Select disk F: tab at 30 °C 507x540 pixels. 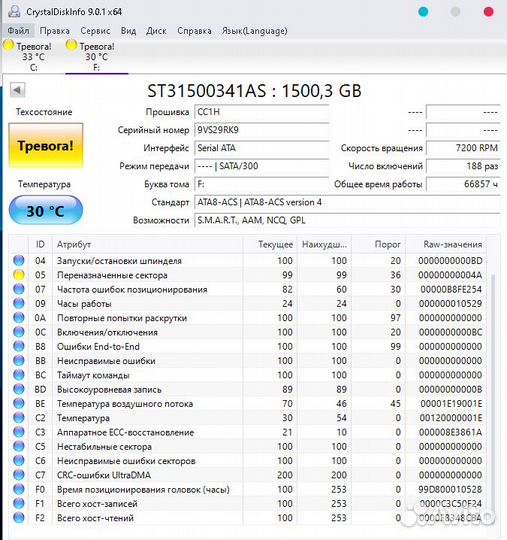pos(96,56)
